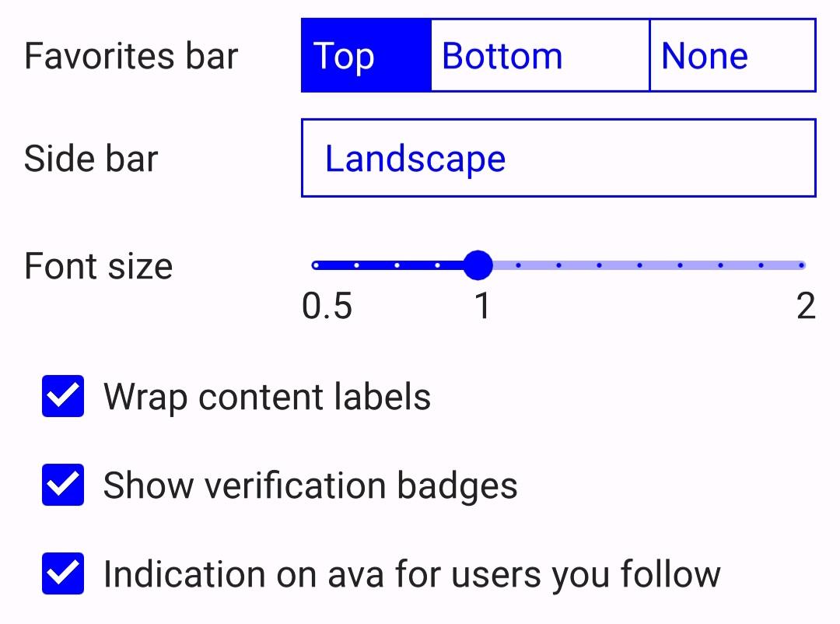Image resolution: width=840 pixels, height=624 pixels.
Task: Toggle the Indication on ava checkbox
Action: point(63,574)
